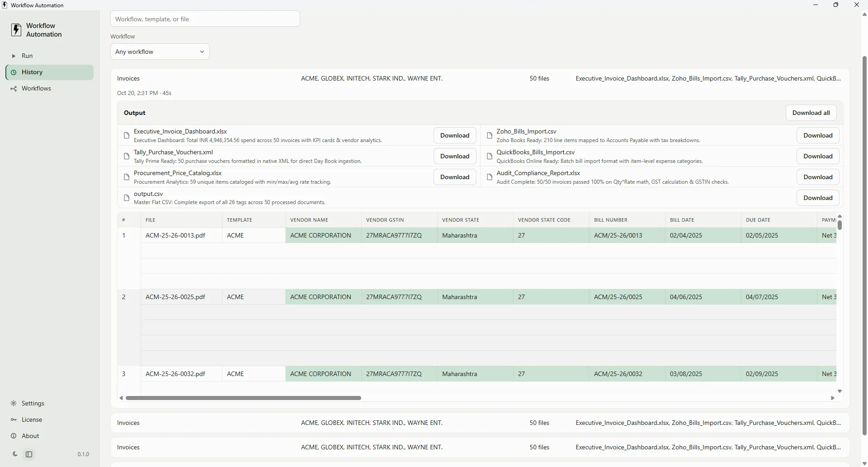
Task: Click file icon beside output.csv
Action: (x=127, y=198)
